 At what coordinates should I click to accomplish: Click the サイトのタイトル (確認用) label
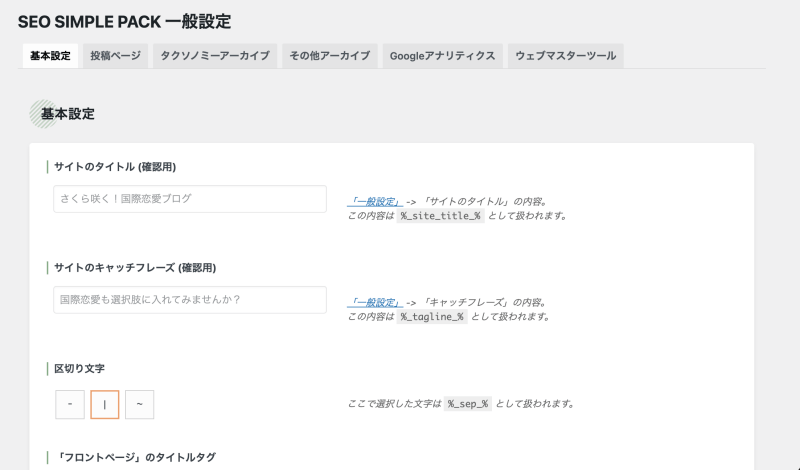115,167
